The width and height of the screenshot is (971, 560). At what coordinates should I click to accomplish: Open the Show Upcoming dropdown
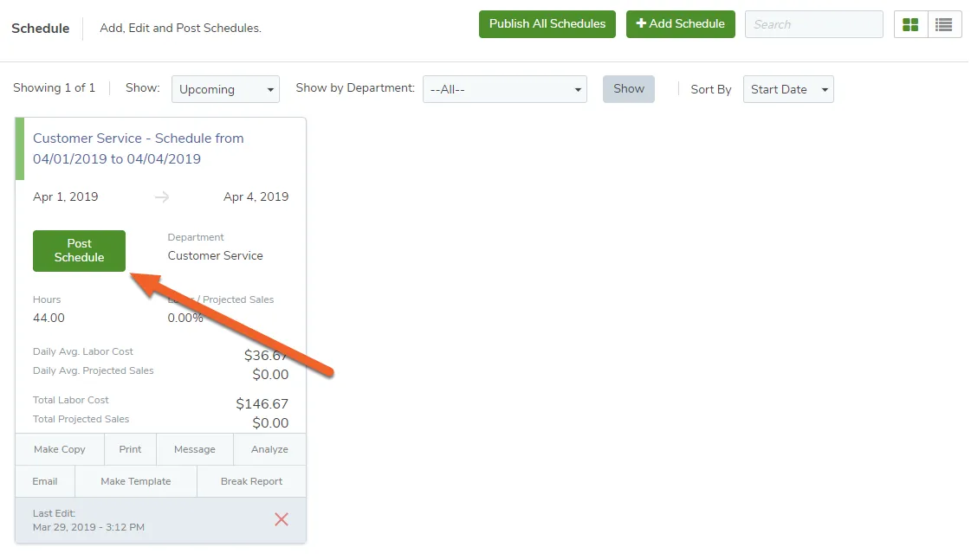[225, 89]
